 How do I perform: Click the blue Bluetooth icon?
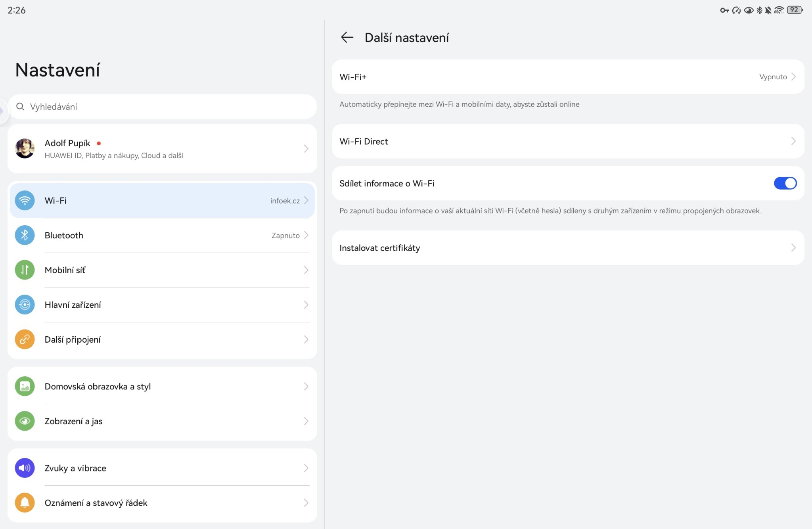[25, 235]
